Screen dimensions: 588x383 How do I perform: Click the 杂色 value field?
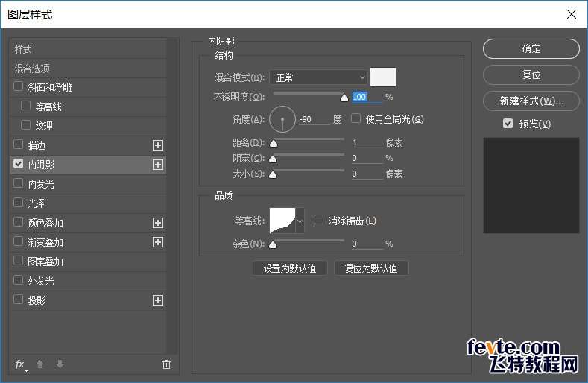[x=367, y=244]
